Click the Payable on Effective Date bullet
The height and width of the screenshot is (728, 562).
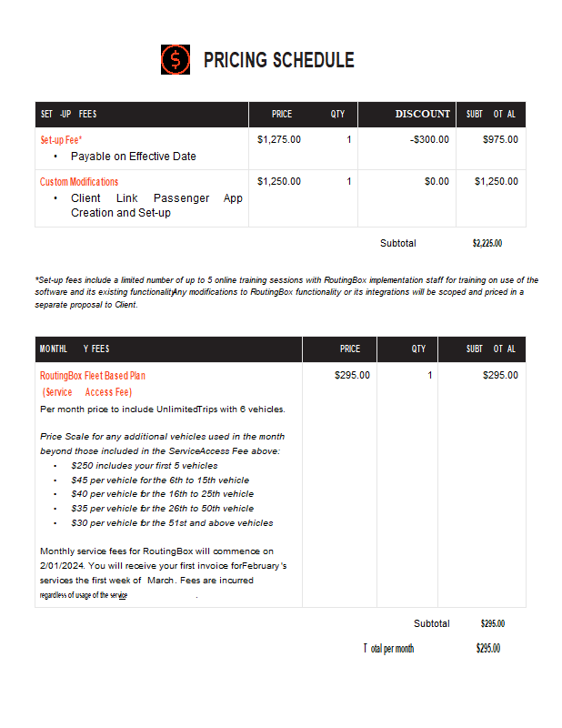(133, 157)
